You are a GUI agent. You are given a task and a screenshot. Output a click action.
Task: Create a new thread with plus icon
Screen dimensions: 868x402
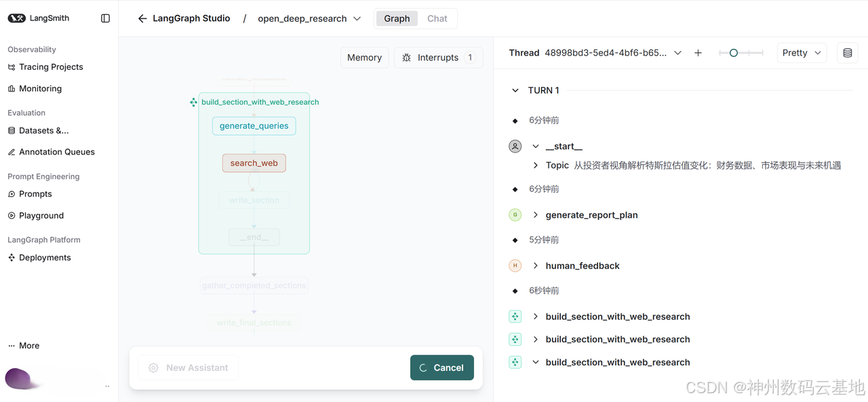(698, 53)
